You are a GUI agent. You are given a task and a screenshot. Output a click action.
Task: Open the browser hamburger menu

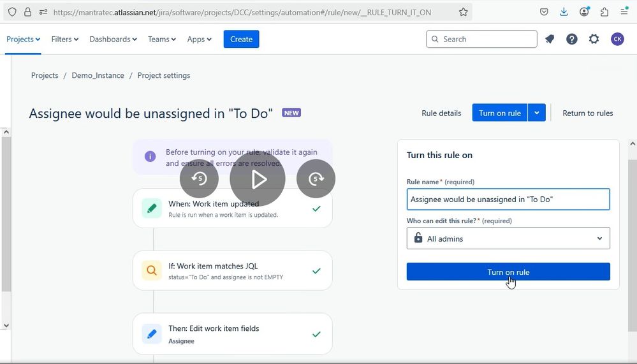(624, 11)
